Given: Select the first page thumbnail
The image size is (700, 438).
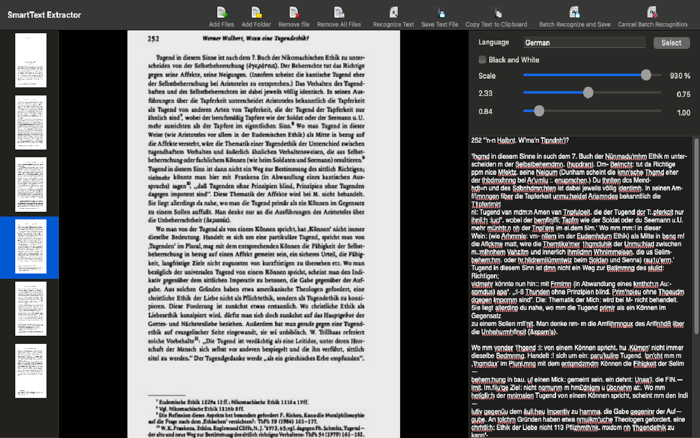Looking at the screenshot, I should coord(30,60).
